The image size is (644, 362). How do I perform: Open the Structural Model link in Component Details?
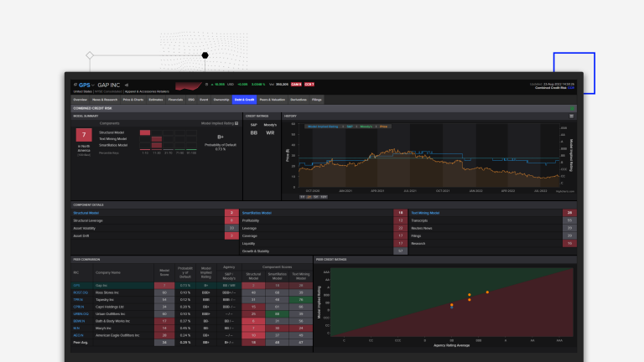(86, 213)
